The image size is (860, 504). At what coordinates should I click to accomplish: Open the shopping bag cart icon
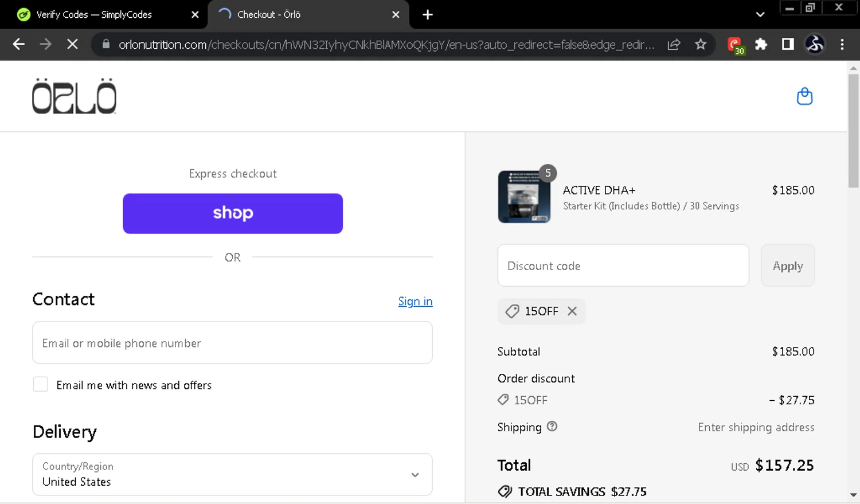(x=804, y=96)
